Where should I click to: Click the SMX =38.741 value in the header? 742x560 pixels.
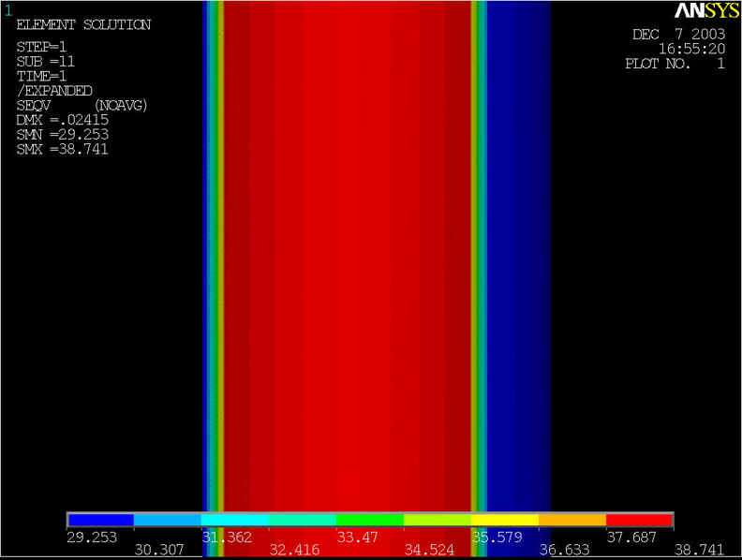[x=63, y=150]
